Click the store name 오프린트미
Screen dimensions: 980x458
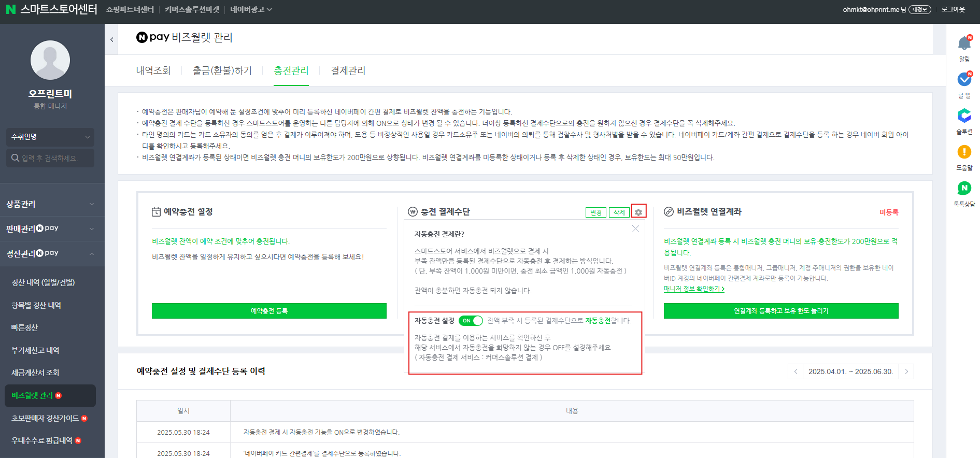[50, 94]
